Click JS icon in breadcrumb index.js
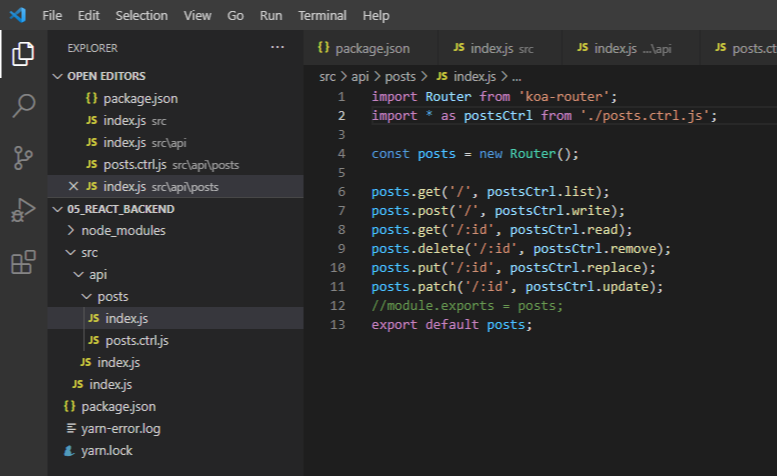Viewport: 777px width, 476px height. click(x=442, y=76)
